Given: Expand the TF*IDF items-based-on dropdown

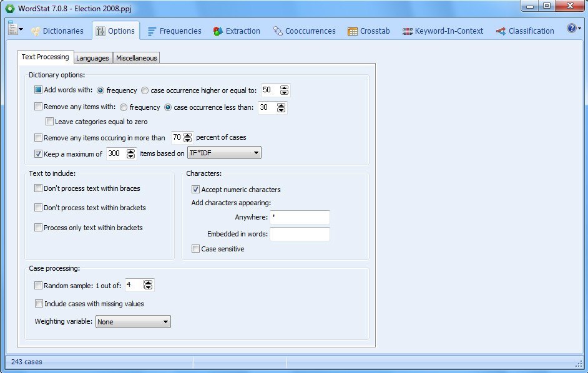Looking at the screenshot, I should 255,153.
